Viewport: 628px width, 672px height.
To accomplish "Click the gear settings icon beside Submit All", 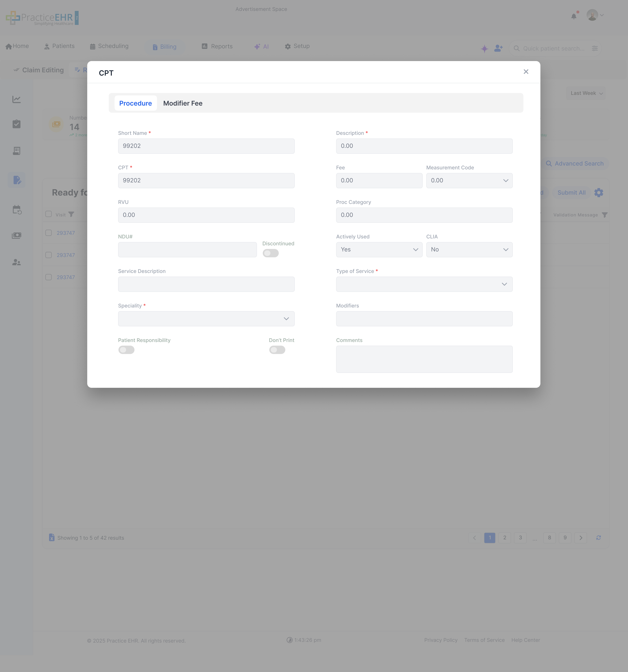I will [599, 193].
